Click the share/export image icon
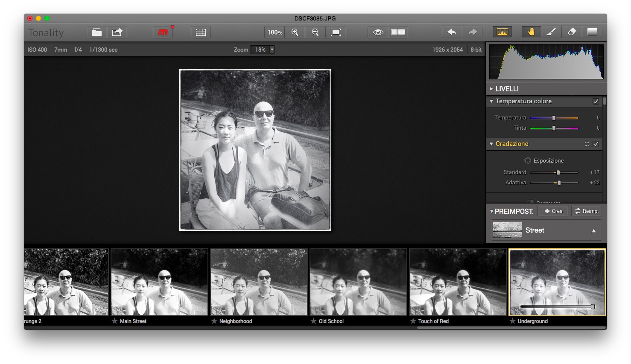The image size is (631, 364). tap(117, 32)
